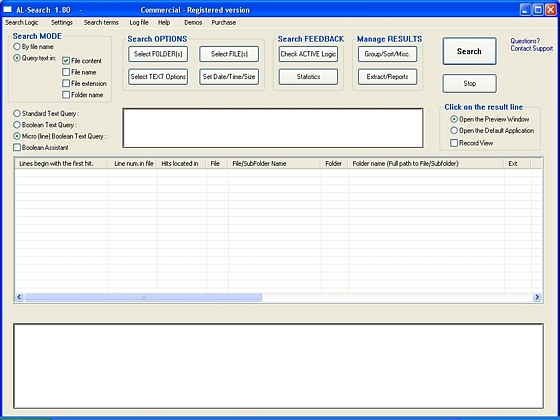Click the File column header

[217, 164]
